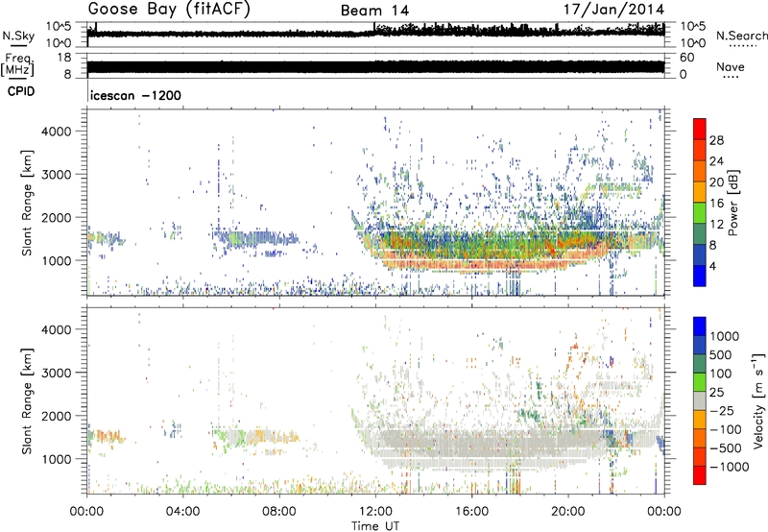The width and height of the screenshot is (768, 532).
Task: Click the 1000 tick in velocity panel
Action: [x=57, y=459]
